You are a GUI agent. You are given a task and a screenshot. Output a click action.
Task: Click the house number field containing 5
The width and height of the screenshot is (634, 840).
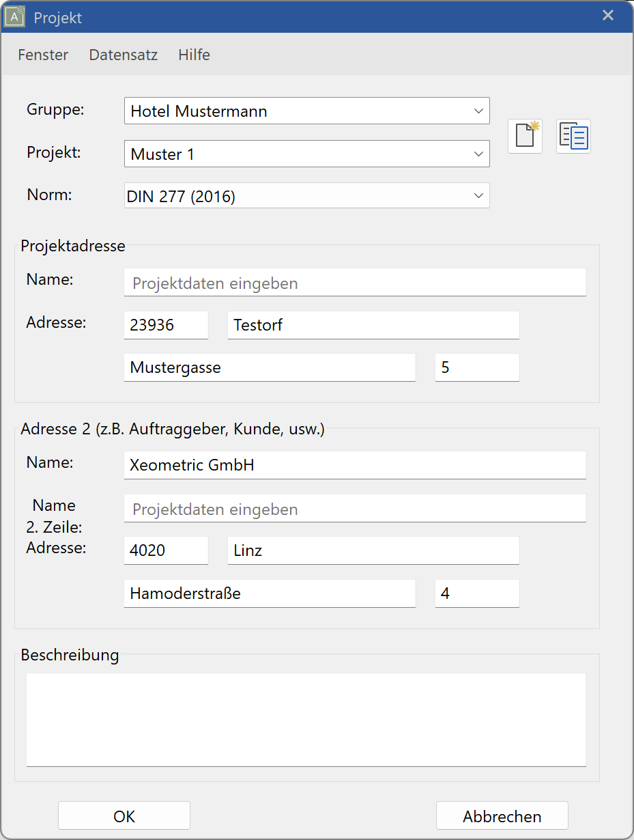tap(476, 367)
